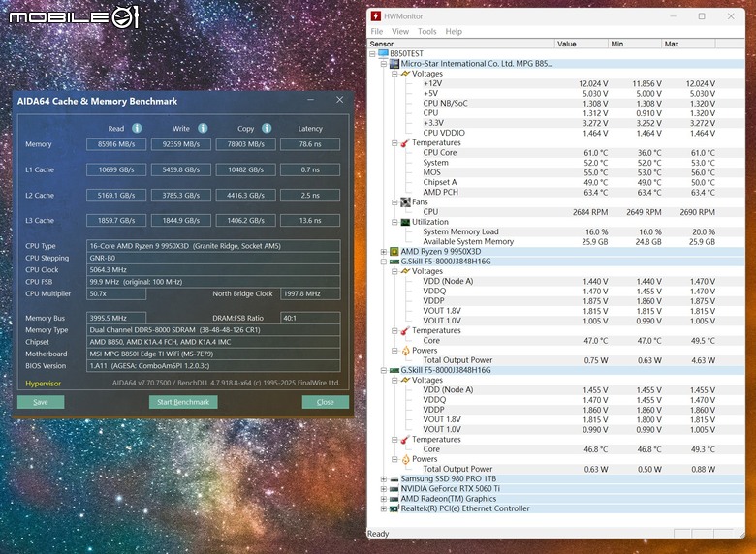Click the second G.Skill memory module icon
The image size is (756, 554).
[x=394, y=370]
